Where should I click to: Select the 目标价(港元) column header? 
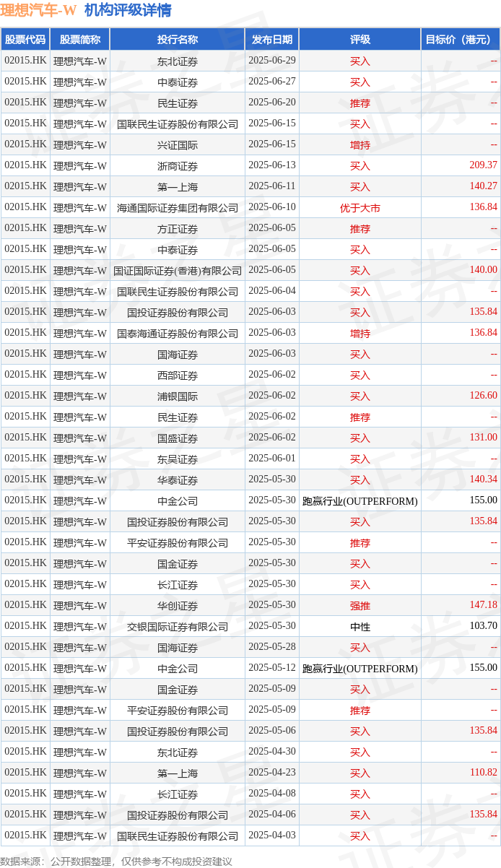pyautogui.click(x=461, y=40)
